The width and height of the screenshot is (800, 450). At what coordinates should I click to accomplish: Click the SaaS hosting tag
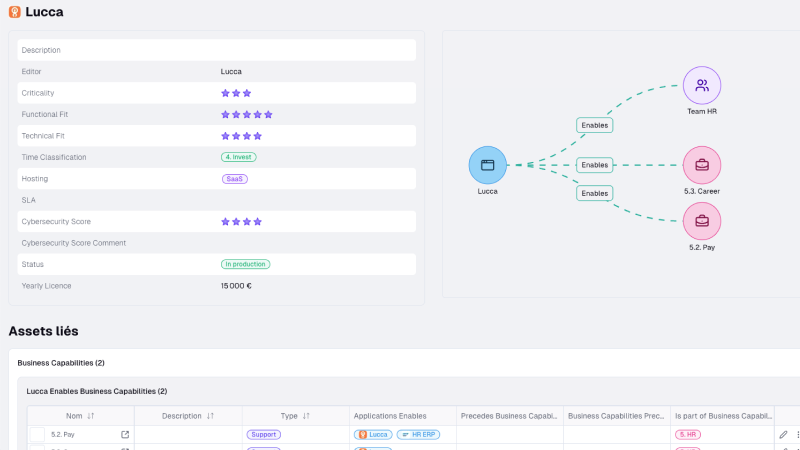pyautogui.click(x=235, y=179)
